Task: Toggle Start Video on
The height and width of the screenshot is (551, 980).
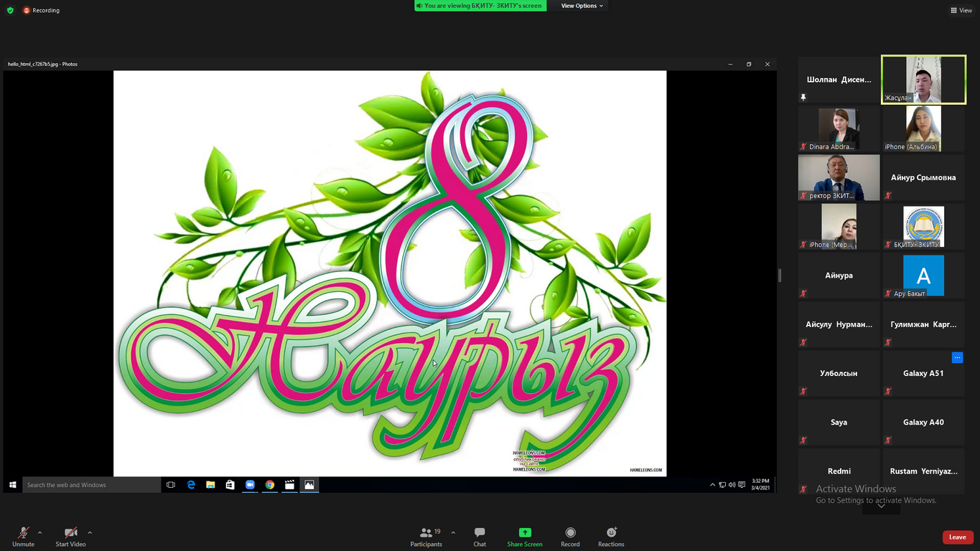Action: 70,536
